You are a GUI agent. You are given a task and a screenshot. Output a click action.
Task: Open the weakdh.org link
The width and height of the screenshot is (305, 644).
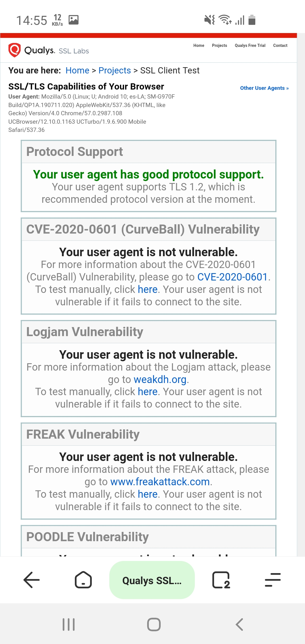(x=160, y=379)
